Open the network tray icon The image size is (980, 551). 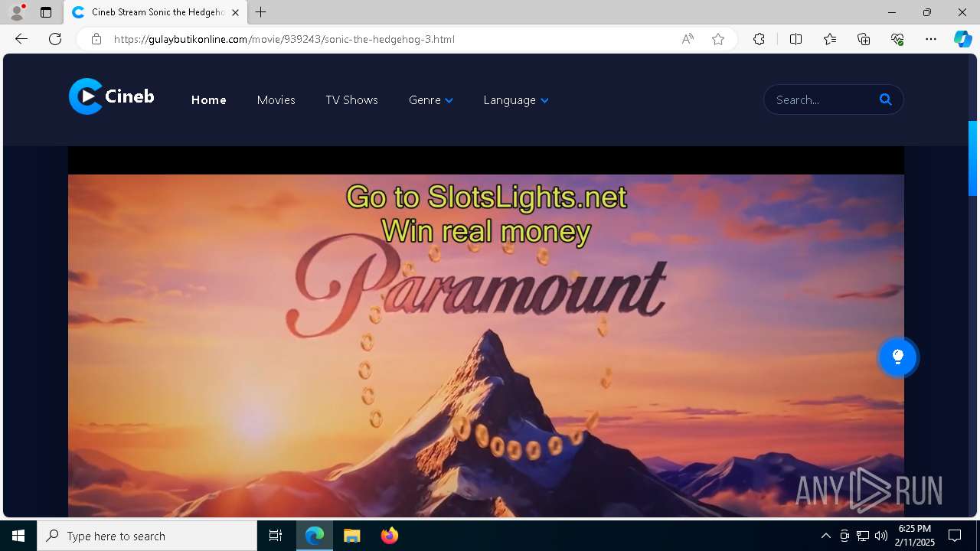(863, 536)
